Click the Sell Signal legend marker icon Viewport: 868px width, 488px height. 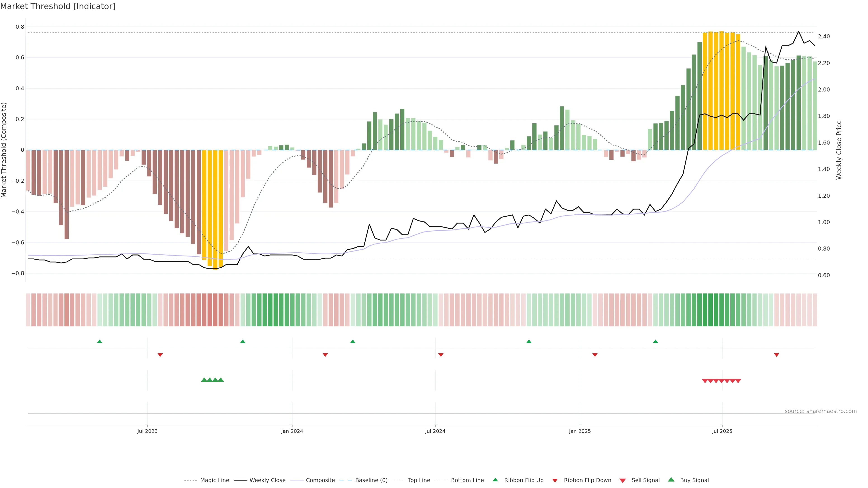[623, 480]
